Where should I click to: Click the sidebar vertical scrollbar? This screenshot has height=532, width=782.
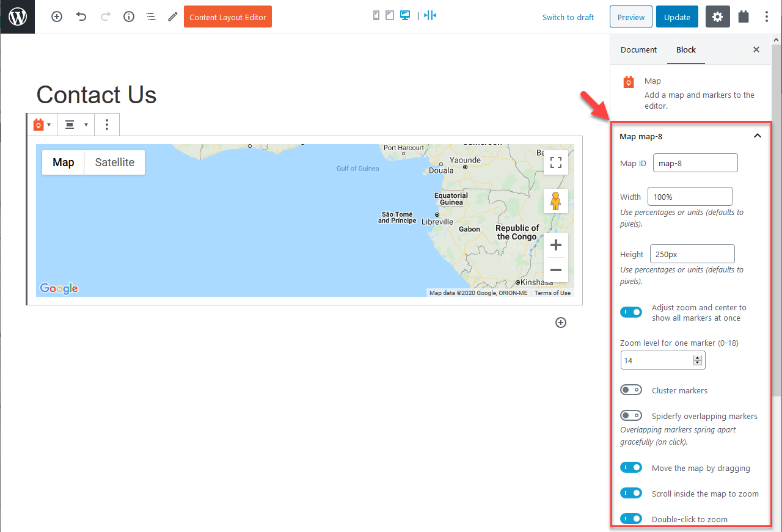[x=777, y=220]
